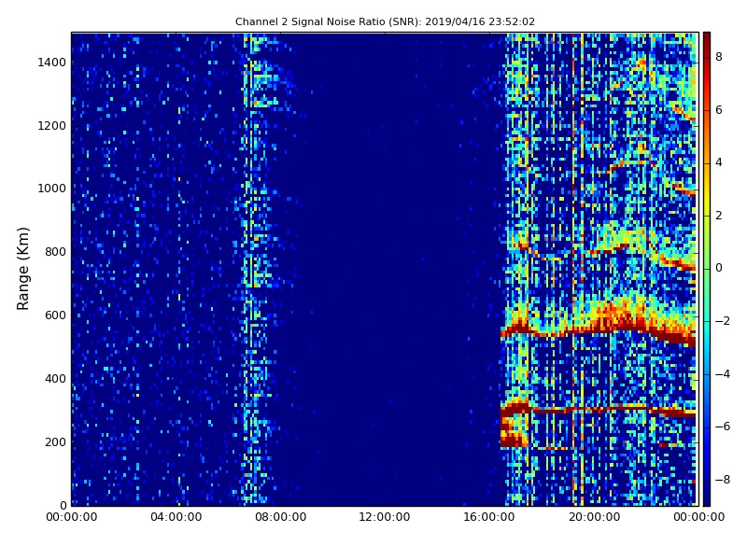Click the colorbar label −8
747x560 pixels.
click(x=723, y=480)
